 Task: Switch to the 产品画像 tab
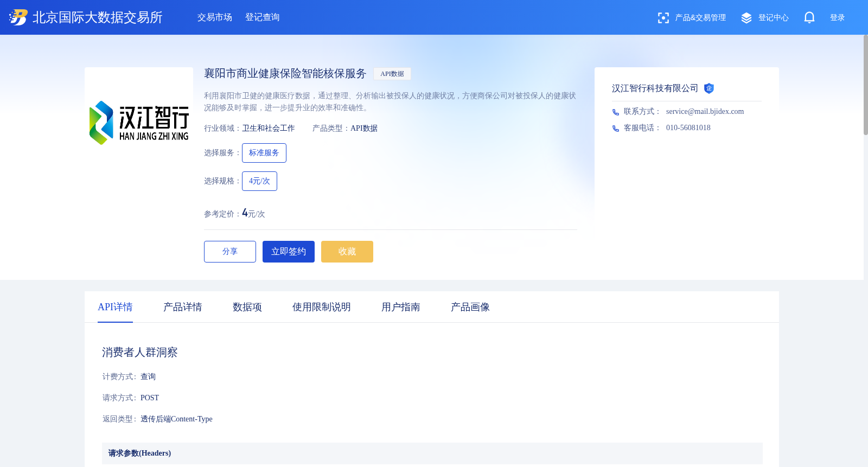(x=470, y=307)
